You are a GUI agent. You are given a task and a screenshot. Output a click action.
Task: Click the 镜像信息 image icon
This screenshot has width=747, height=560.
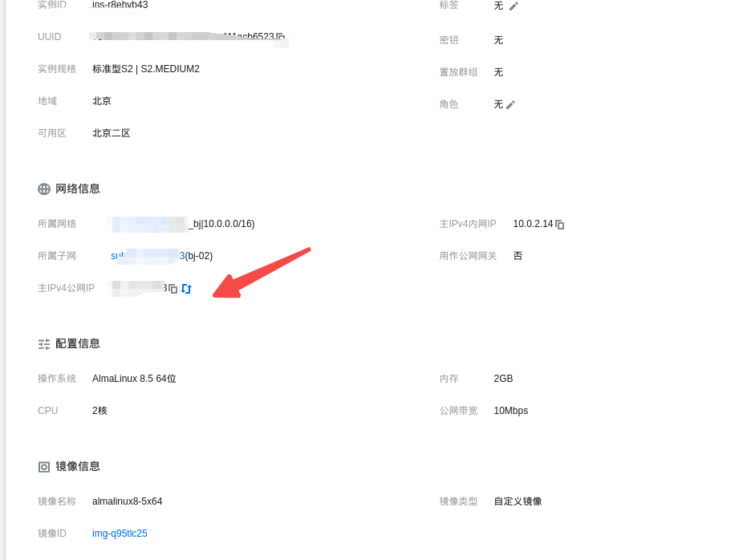click(x=44, y=467)
